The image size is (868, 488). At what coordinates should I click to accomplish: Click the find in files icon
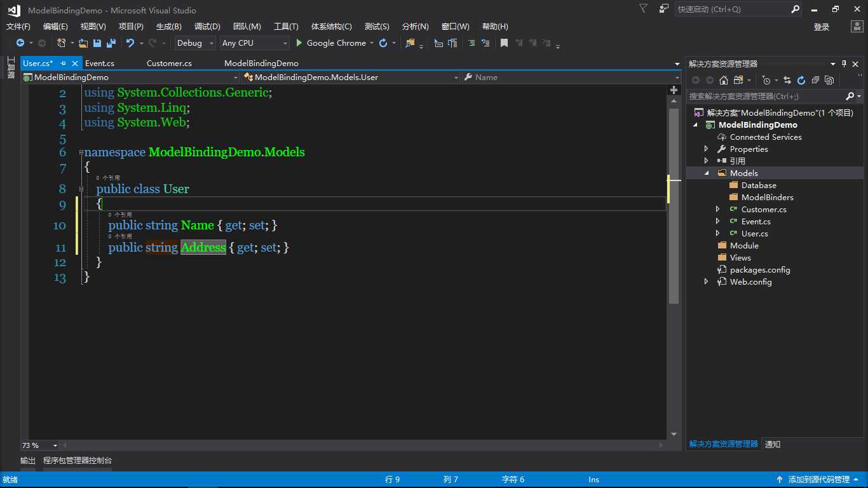click(410, 43)
